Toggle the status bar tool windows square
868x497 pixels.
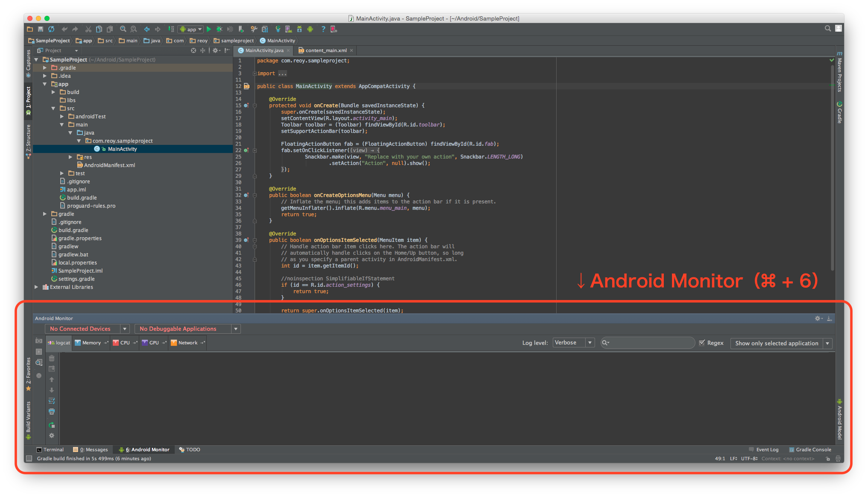[x=29, y=459]
